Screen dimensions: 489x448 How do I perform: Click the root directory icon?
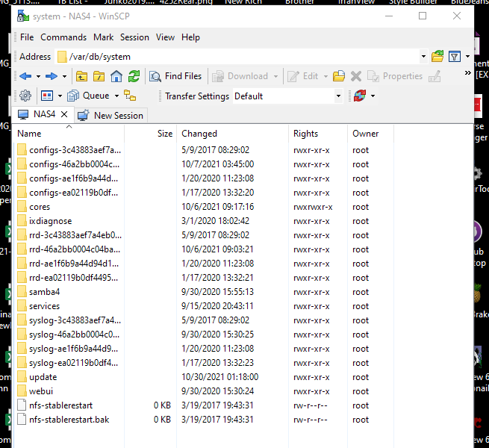[x=99, y=76]
